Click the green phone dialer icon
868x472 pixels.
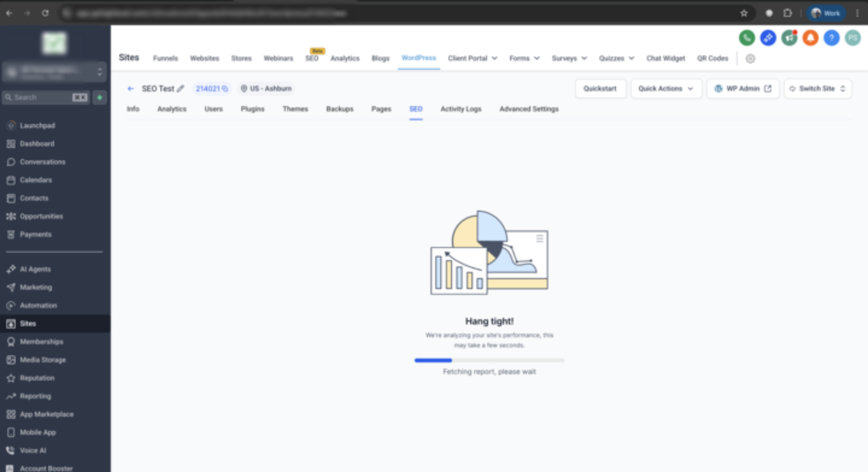point(747,38)
